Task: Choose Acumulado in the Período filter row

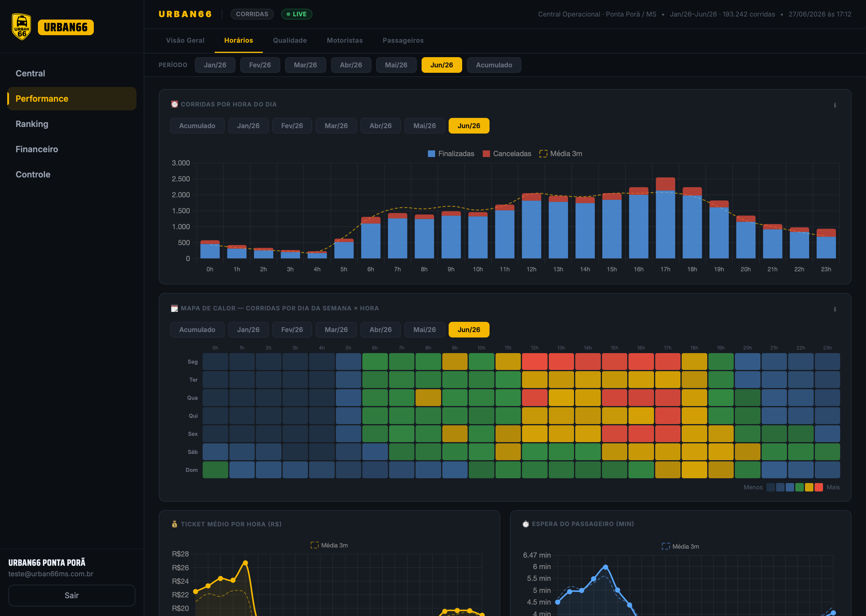Action: [x=494, y=65]
